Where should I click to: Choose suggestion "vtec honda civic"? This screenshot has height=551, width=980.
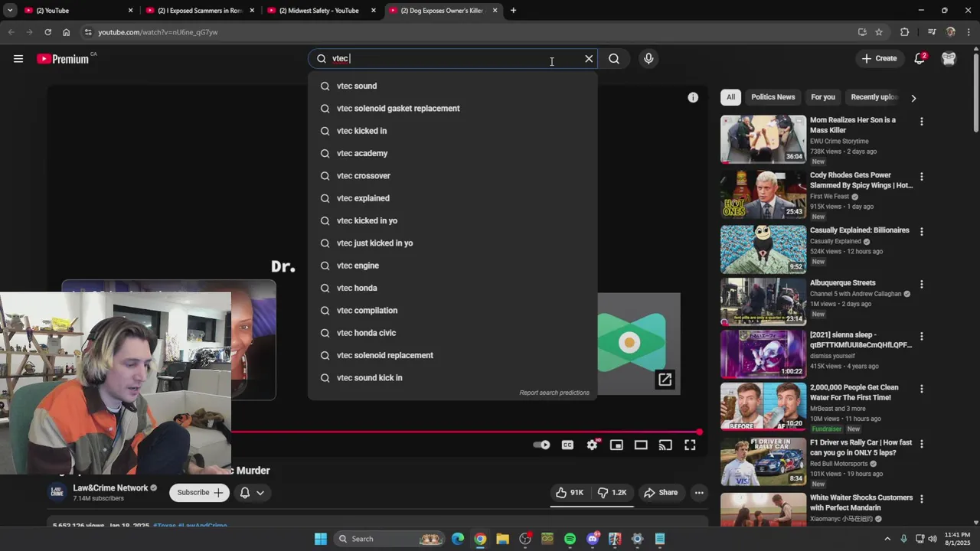coord(452,333)
